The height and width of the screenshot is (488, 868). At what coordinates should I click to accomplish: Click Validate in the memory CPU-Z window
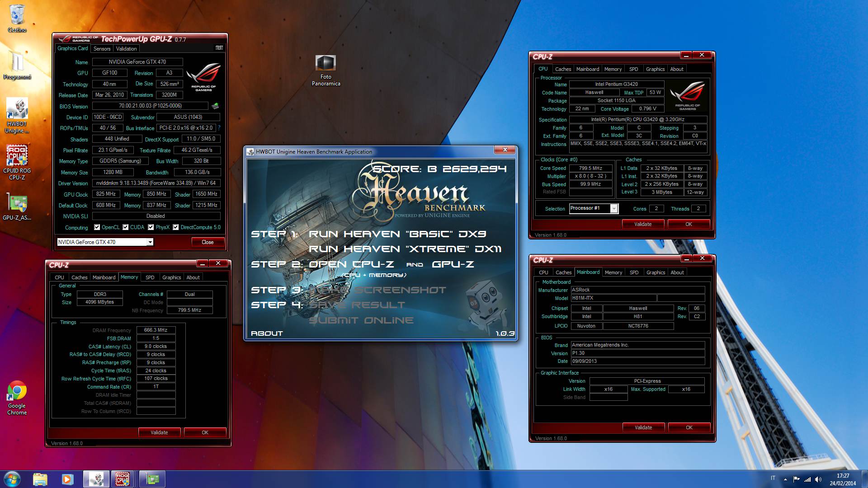point(159,432)
